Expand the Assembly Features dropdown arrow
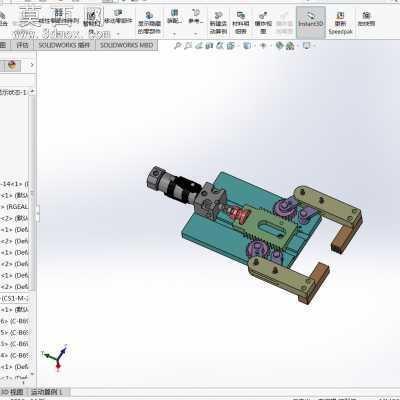Image resolution: width=400 pixels, height=400 pixels. [x=174, y=33]
